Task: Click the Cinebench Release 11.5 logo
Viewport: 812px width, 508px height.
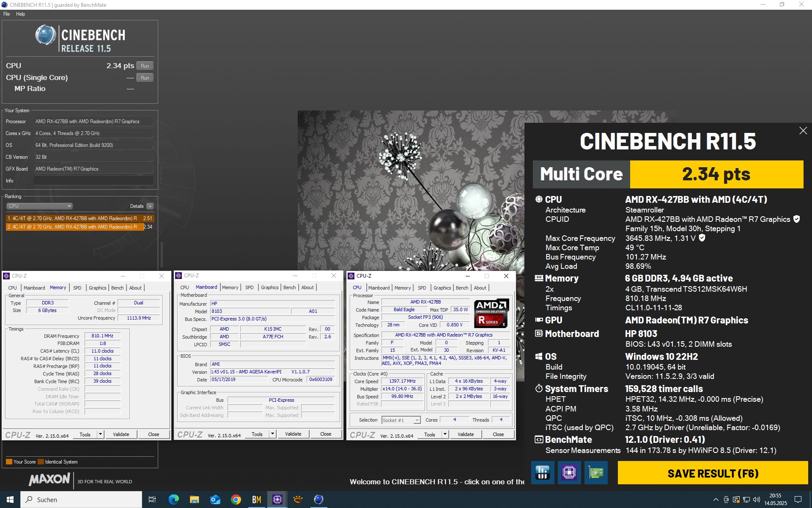Action: pos(80,38)
